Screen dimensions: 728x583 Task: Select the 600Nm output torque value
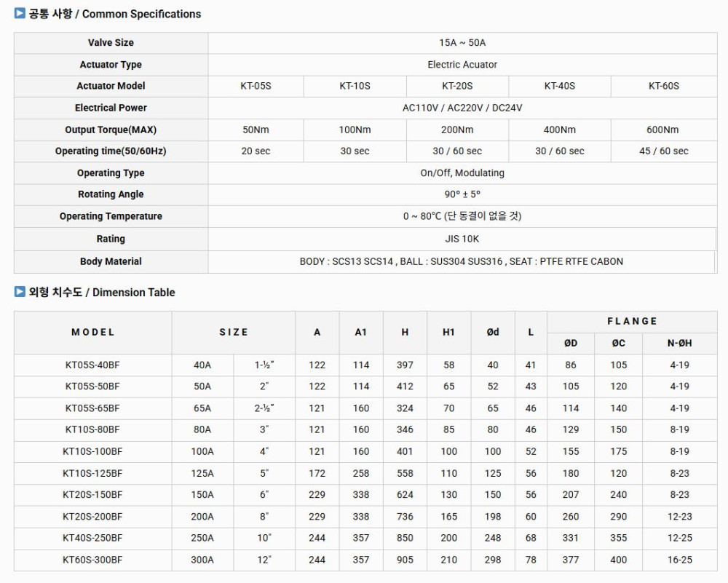coord(662,130)
